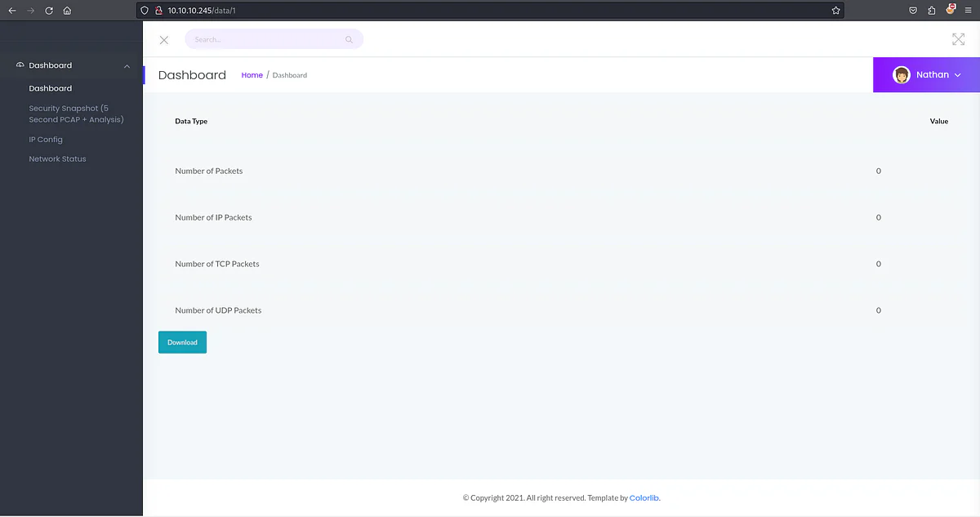This screenshot has height=517, width=980.
Task: Click the value 0 for TCP Packets
Action: pyautogui.click(x=879, y=265)
